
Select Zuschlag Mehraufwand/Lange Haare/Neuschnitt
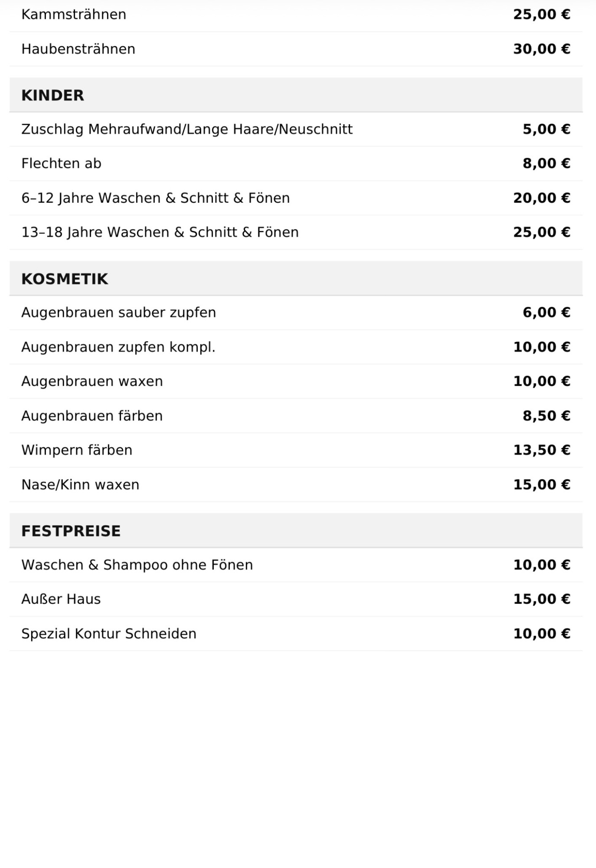[187, 129]
